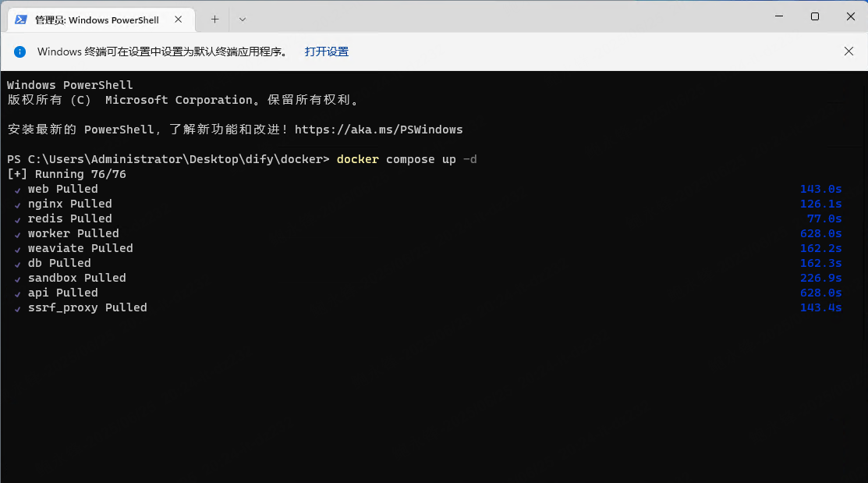Click the 'web Pulled' line
868x483 pixels.
coord(62,189)
